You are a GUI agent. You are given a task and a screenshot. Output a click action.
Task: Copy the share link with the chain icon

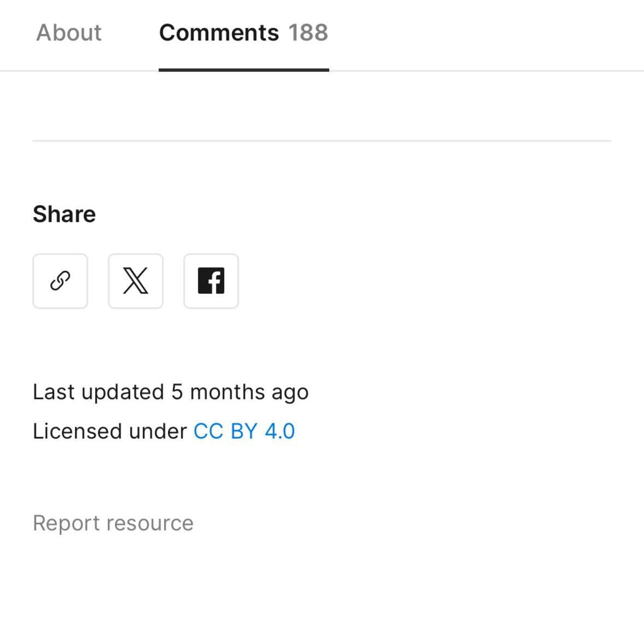60,281
